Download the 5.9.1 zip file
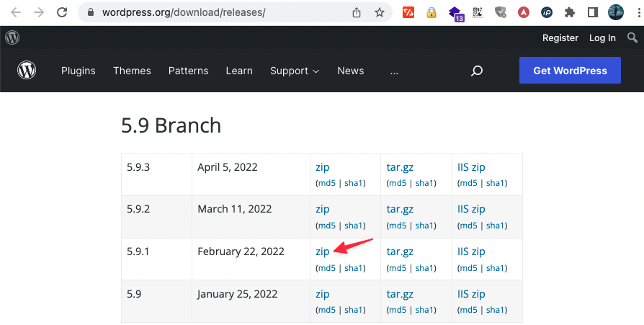 tap(323, 252)
